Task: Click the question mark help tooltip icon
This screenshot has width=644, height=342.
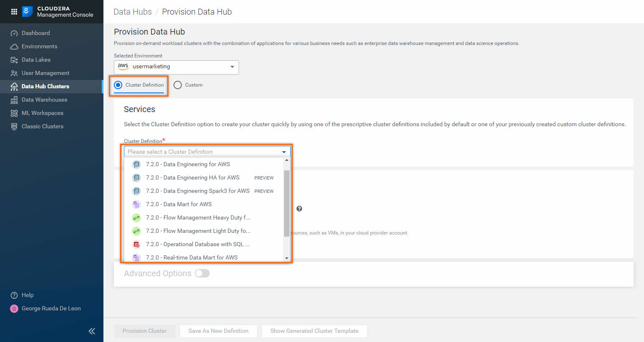Action: 299,209
